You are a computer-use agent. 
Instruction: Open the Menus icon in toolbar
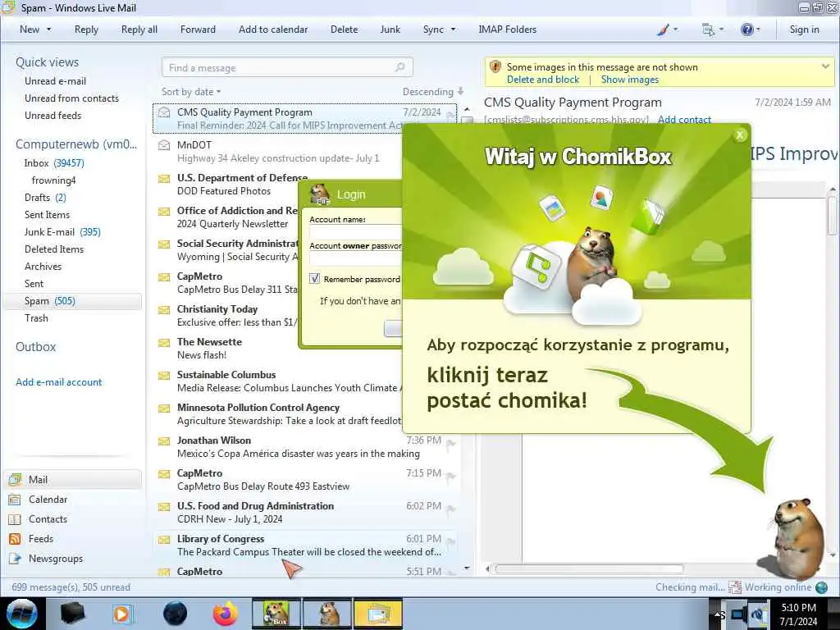point(708,30)
